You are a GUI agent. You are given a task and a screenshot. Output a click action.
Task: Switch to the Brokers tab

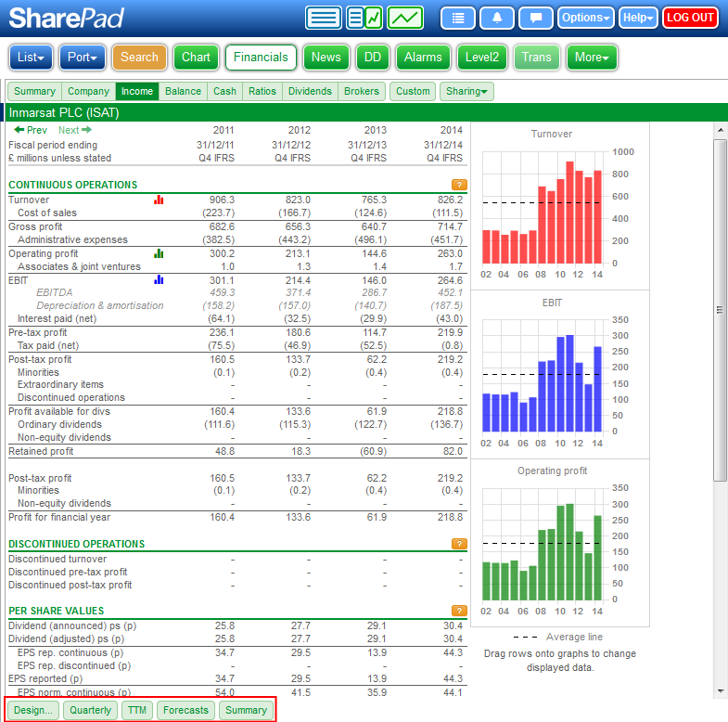361,91
